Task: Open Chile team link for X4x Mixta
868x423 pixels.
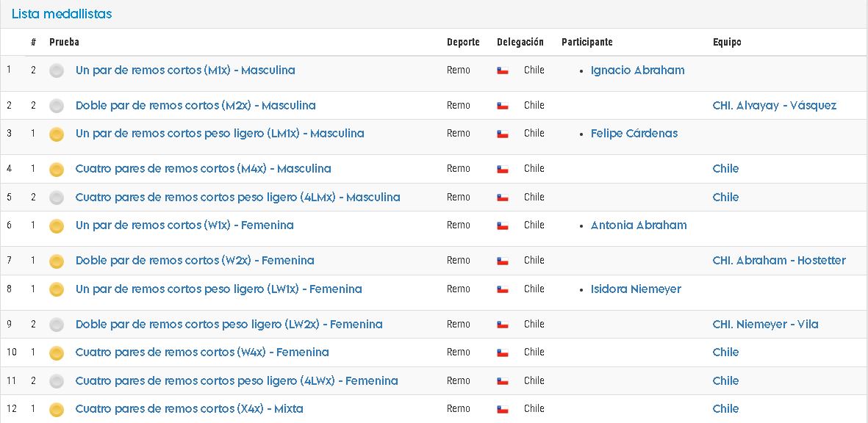Action: 725,408
